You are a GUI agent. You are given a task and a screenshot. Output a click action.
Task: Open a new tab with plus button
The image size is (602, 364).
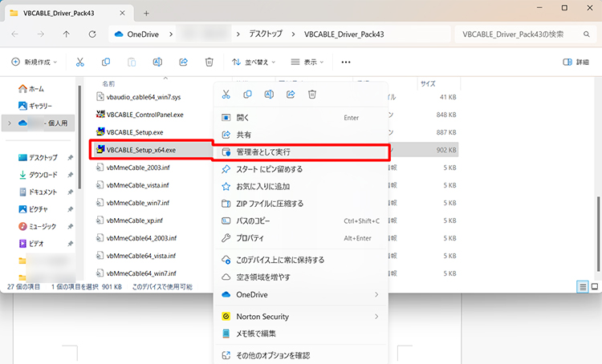146,14
